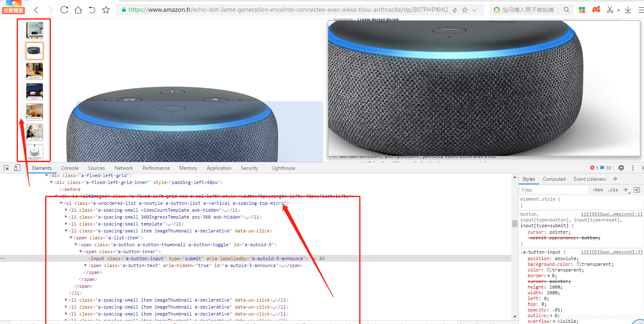The height and width of the screenshot is (324, 644).
Task: Activate DevTools inspect element picker icon
Action: click(x=7, y=168)
